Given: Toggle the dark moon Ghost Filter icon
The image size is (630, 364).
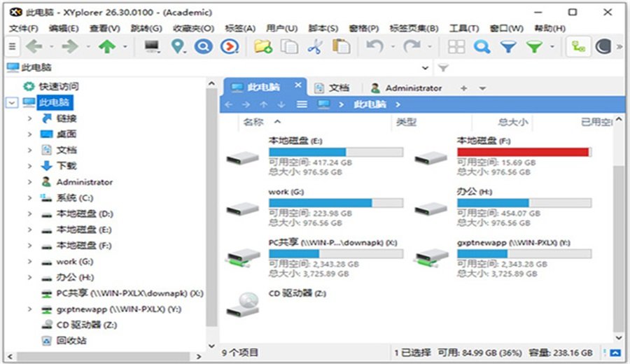Looking at the screenshot, I should [603, 47].
